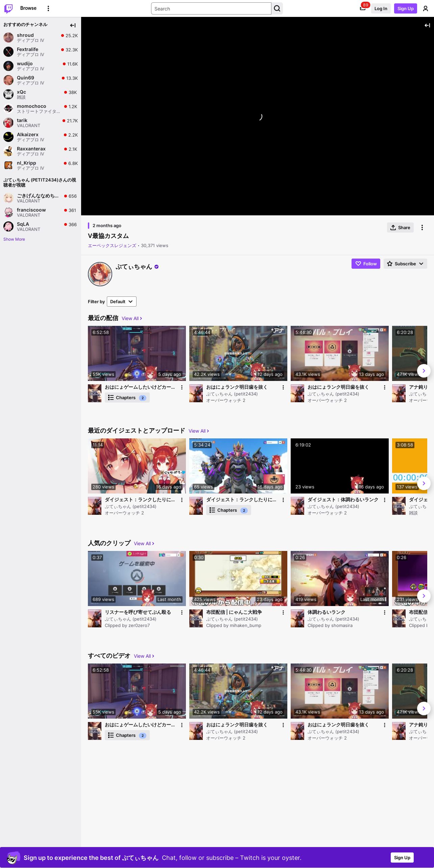Click the top Sign Up button
Image resolution: width=434 pixels, height=868 pixels.
coord(406,8)
